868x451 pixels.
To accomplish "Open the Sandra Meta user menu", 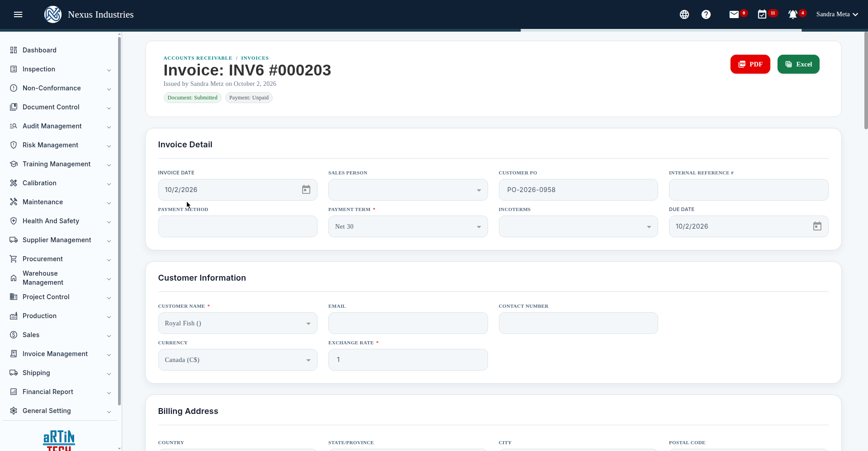I will pyautogui.click(x=837, y=14).
